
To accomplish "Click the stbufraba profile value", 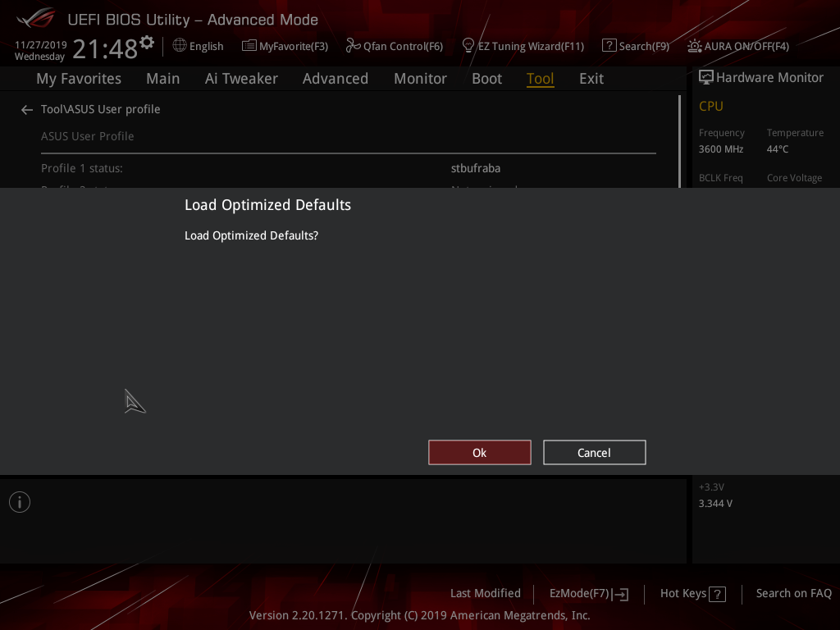I will coord(476,168).
